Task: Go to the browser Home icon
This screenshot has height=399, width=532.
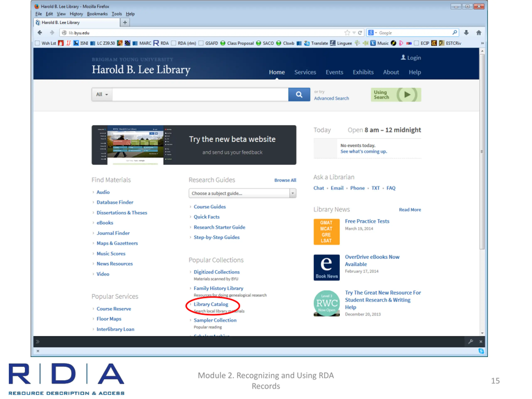Action: click(x=479, y=33)
